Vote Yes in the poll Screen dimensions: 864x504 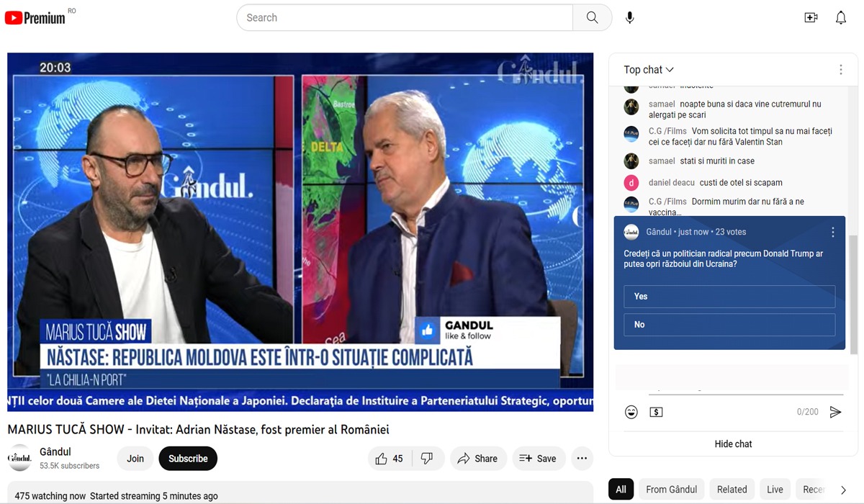[729, 297]
